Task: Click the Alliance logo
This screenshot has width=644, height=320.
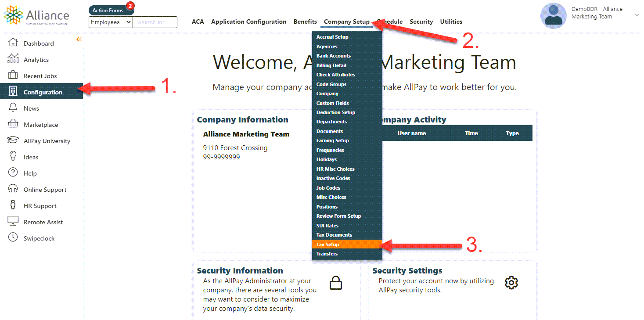Action: tap(36, 16)
